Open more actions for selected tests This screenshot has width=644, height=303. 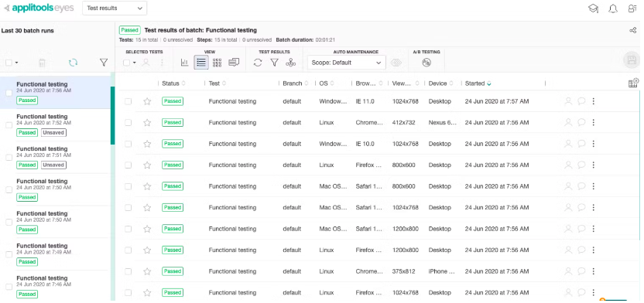point(162,63)
